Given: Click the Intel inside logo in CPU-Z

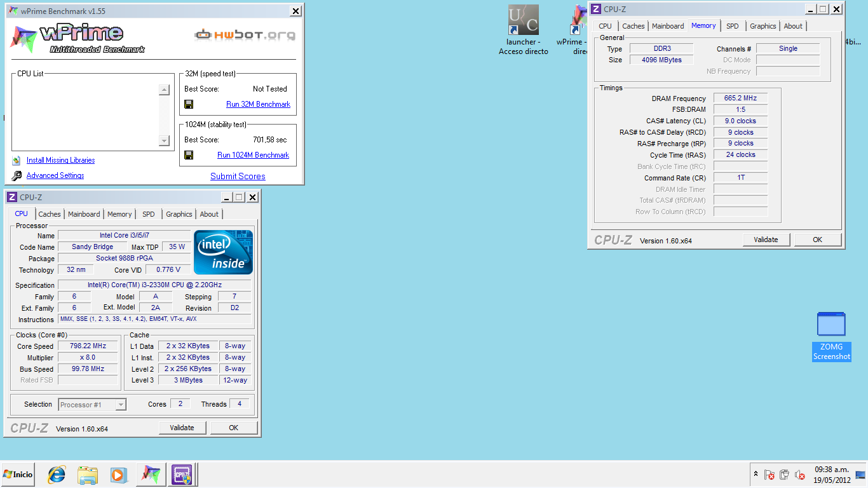Looking at the screenshot, I should [x=223, y=252].
